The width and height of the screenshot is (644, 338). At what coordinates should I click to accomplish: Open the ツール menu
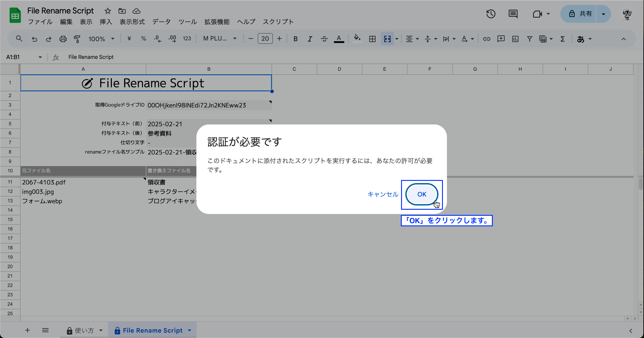pos(187,22)
